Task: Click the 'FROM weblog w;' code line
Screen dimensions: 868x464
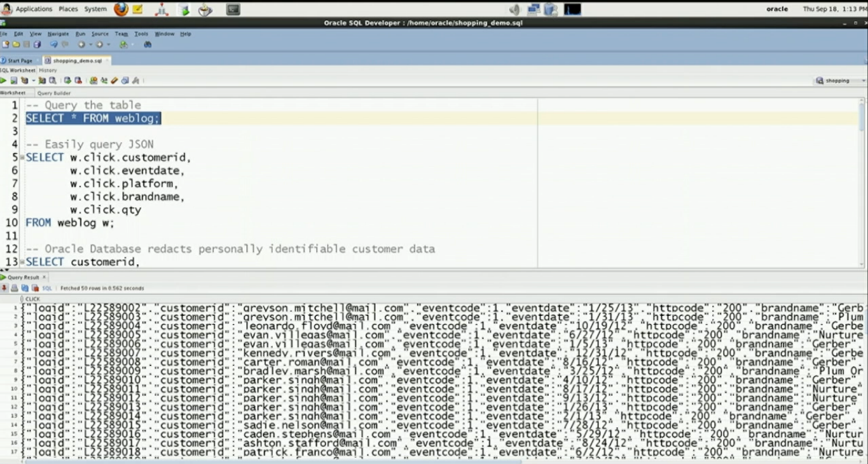Action: tap(70, 223)
